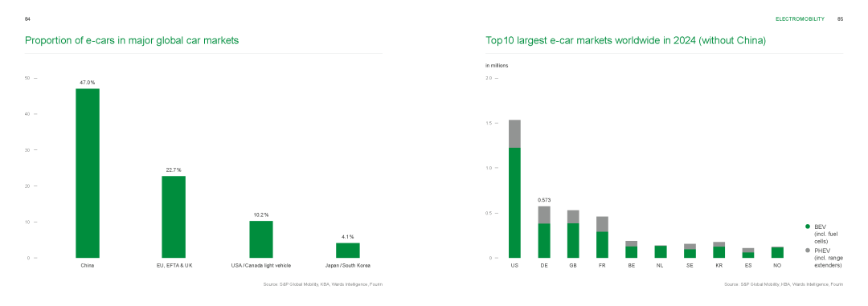Click the US green BEV bar segment
The width and height of the screenshot is (868, 306).
tap(515, 202)
